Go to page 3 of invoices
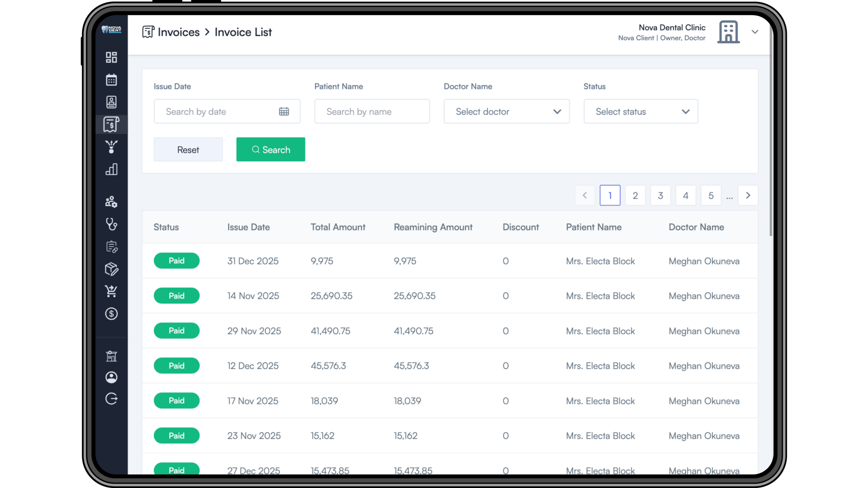The height and width of the screenshot is (488, 868). [660, 196]
